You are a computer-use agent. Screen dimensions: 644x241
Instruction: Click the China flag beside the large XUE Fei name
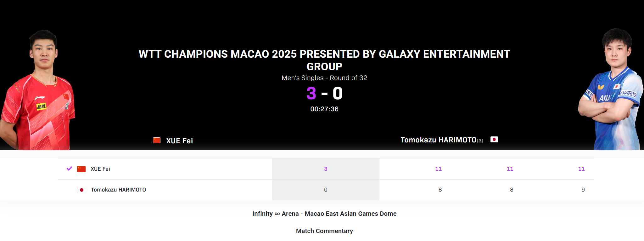[157, 141]
